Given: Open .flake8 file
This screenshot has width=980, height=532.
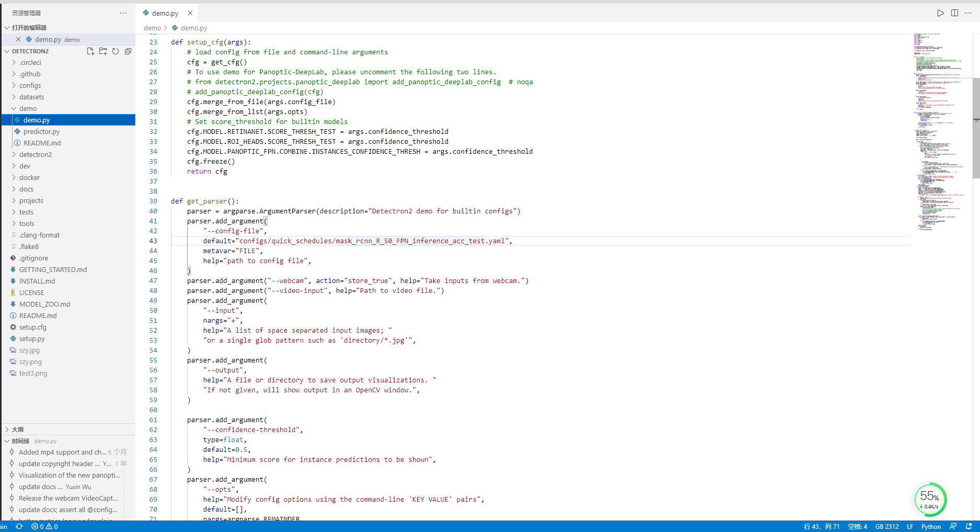Looking at the screenshot, I should coord(29,246).
